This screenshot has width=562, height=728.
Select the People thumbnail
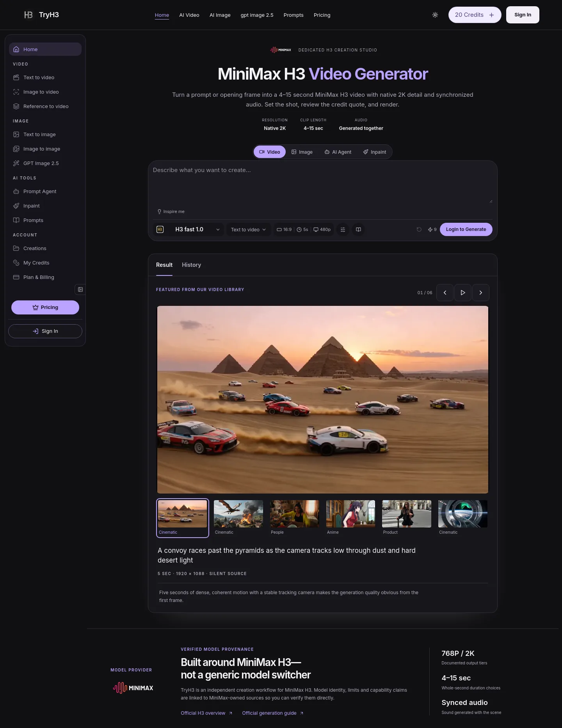[295, 518]
